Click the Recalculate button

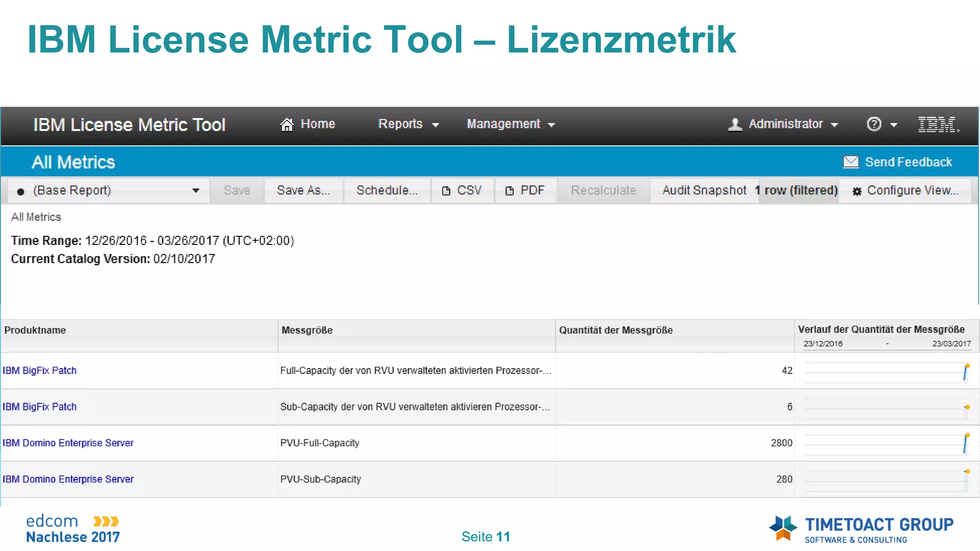(x=603, y=190)
